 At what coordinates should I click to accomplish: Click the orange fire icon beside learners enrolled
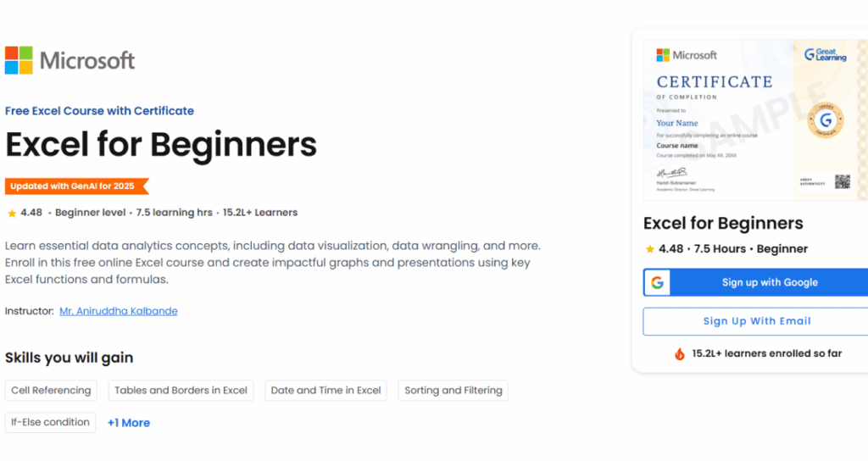(x=679, y=353)
